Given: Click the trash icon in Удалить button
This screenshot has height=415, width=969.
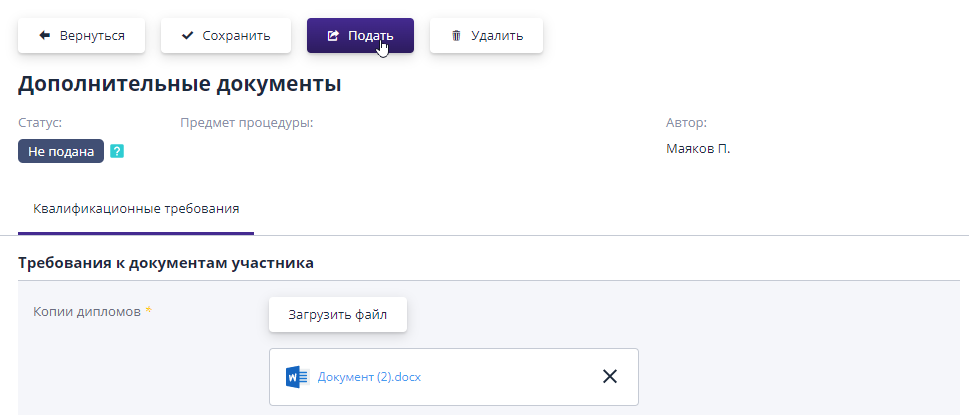Looking at the screenshot, I should [456, 36].
